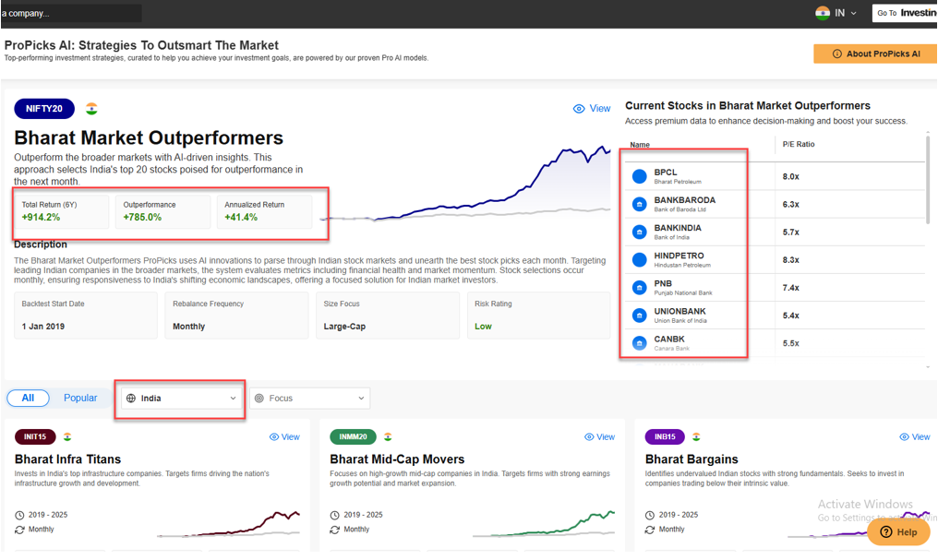Open the India country dropdown

182,399
